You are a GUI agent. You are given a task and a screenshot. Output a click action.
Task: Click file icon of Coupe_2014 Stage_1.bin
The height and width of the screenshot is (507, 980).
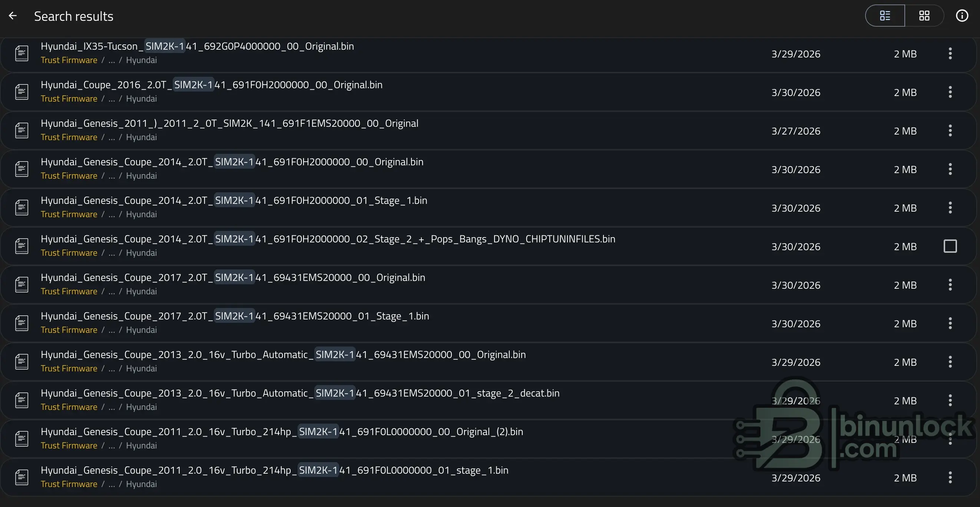pos(22,208)
